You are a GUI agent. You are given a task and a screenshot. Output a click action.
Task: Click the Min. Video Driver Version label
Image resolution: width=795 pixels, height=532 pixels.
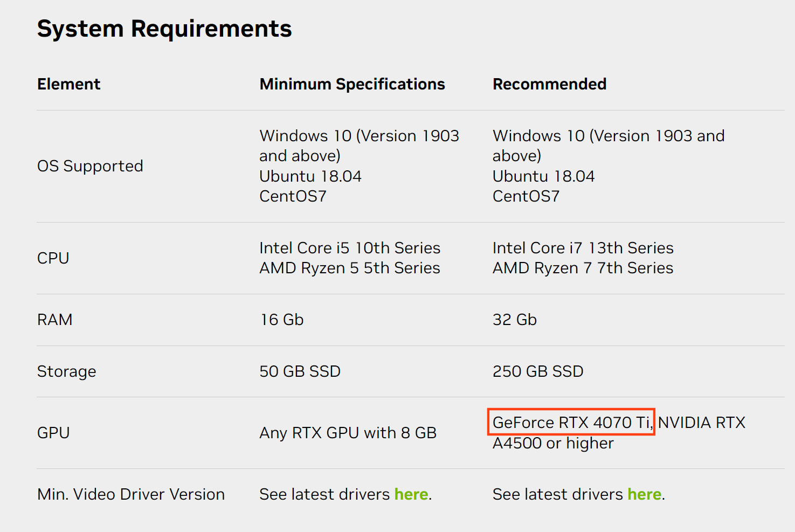coord(131,494)
